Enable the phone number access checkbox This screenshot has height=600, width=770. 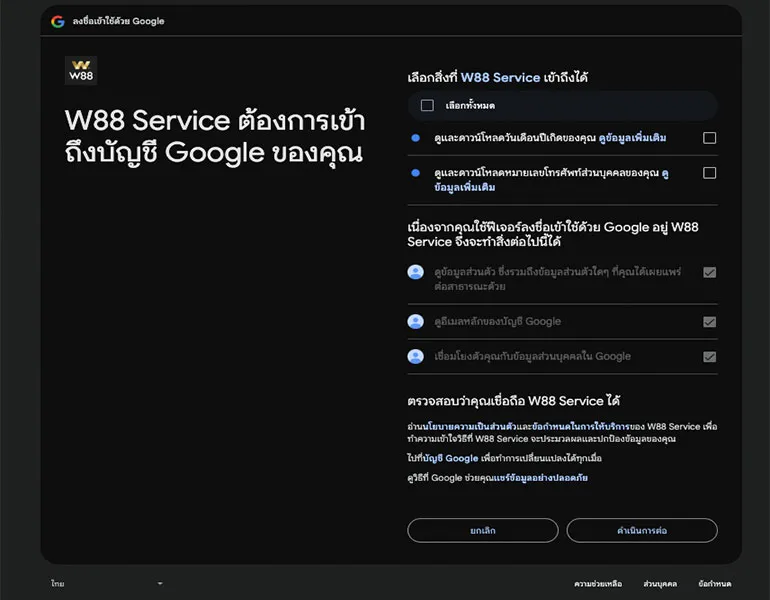click(709, 173)
